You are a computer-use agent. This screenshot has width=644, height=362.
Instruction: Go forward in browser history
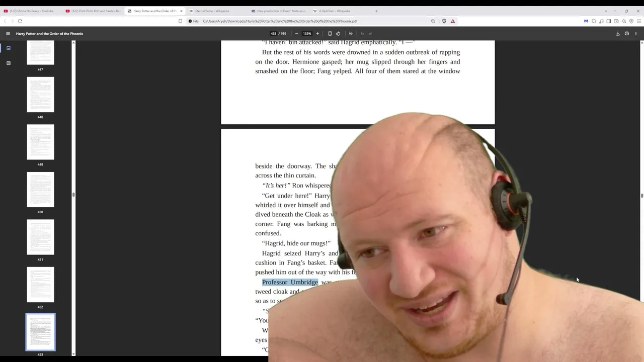12,21
